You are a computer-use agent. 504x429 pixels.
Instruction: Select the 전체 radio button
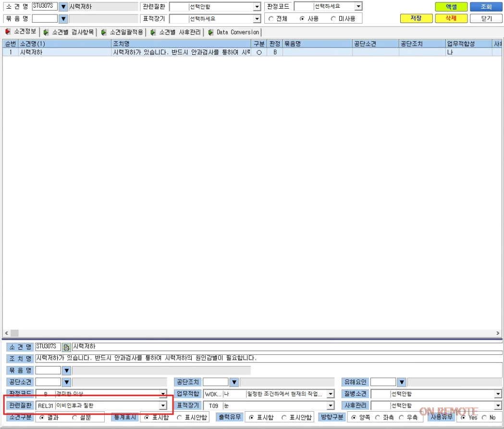tap(271, 19)
